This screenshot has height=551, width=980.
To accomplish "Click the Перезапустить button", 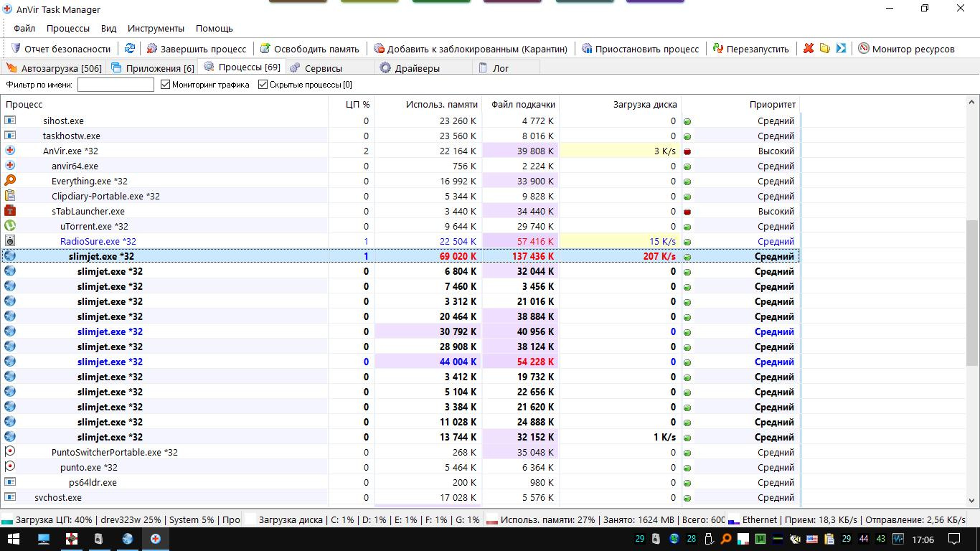I will (751, 49).
